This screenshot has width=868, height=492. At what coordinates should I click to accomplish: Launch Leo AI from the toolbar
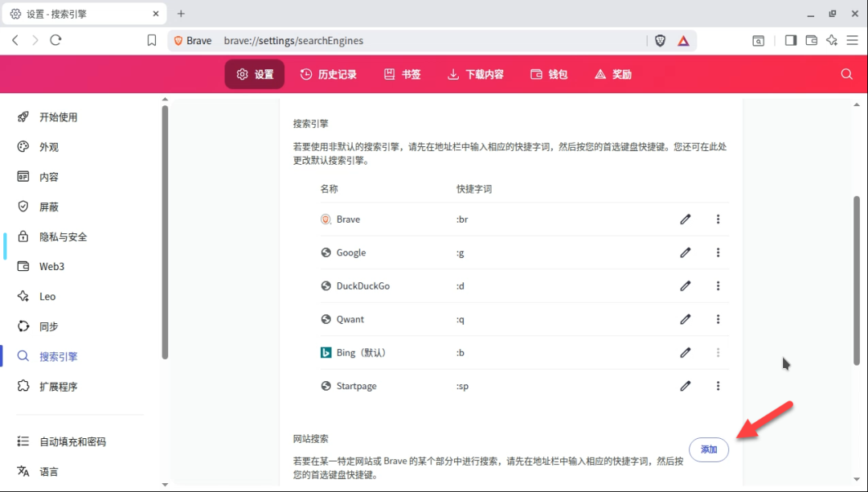click(832, 40)
